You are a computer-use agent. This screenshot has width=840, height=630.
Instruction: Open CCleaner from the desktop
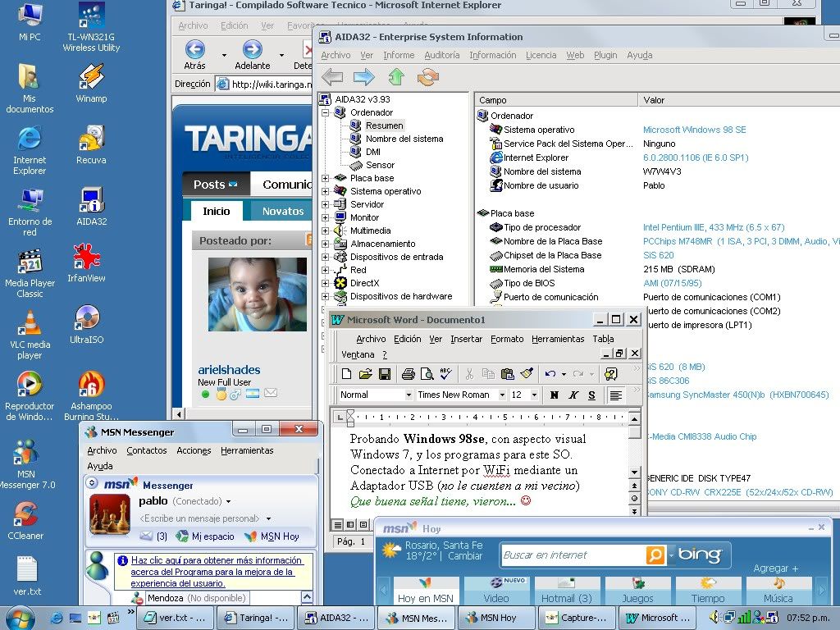(25, 521)
